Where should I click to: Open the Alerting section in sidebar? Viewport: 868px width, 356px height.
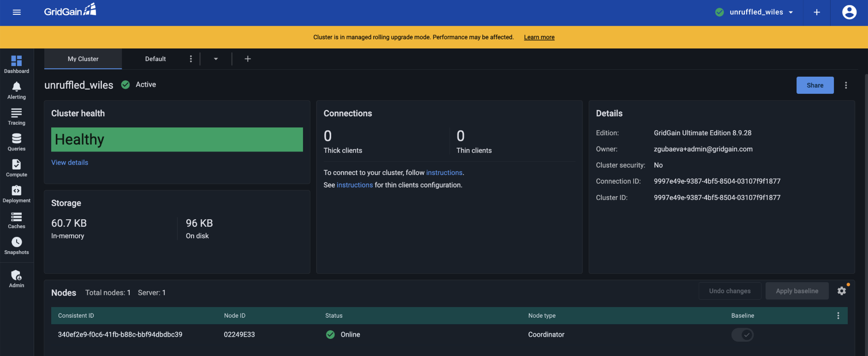coord(17,91)
